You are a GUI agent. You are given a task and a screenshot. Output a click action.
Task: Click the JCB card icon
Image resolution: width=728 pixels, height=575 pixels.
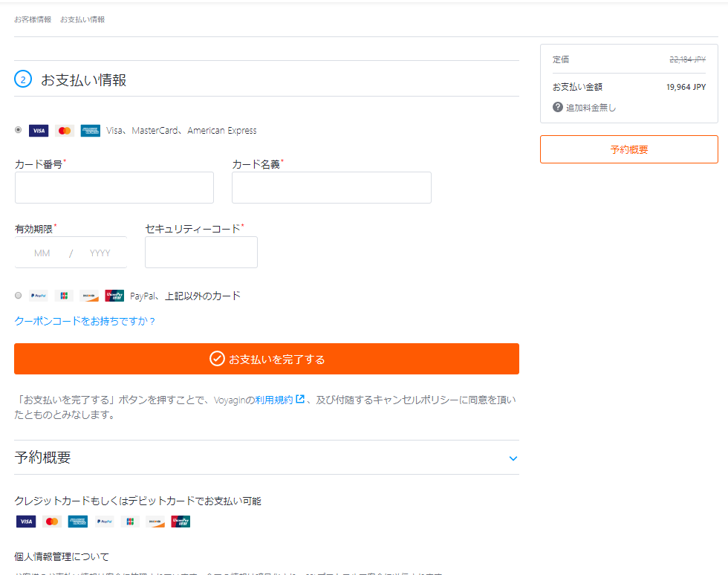click(x=64, y=295)
